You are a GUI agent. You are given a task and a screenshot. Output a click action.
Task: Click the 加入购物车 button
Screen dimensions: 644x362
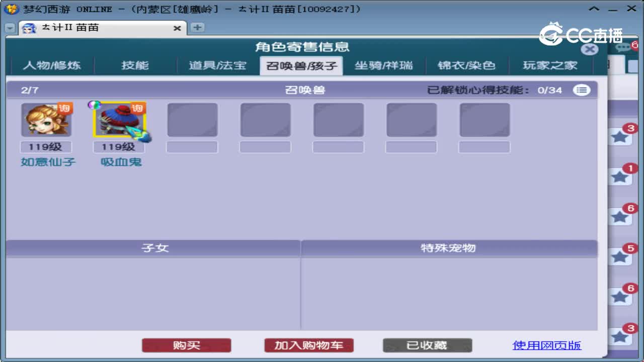[x=308, y=345]
